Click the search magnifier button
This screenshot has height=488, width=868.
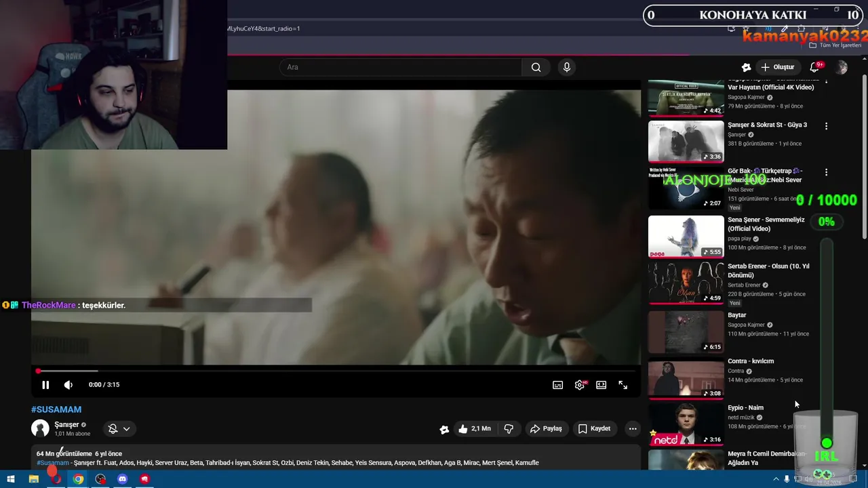[x=536, y=67]
